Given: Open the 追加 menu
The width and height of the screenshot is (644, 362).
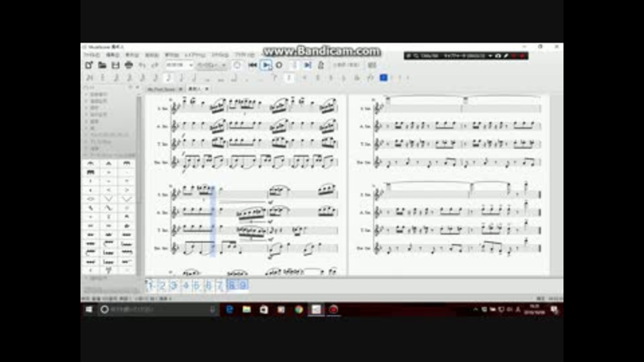Looking at the screenshot, I should tap(152, 55).
